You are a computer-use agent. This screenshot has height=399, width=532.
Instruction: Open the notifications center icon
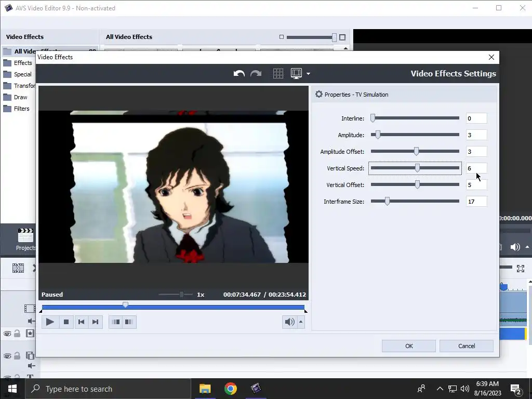516,389
